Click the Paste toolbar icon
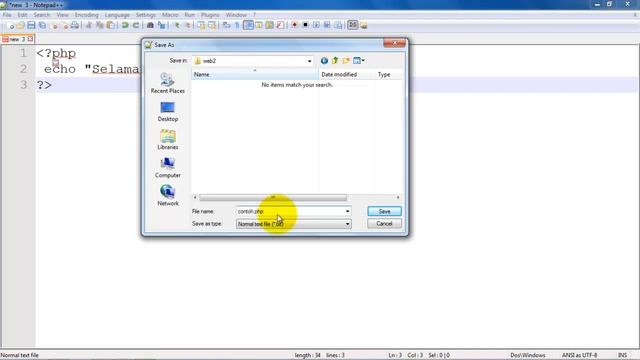 point(110,25)
